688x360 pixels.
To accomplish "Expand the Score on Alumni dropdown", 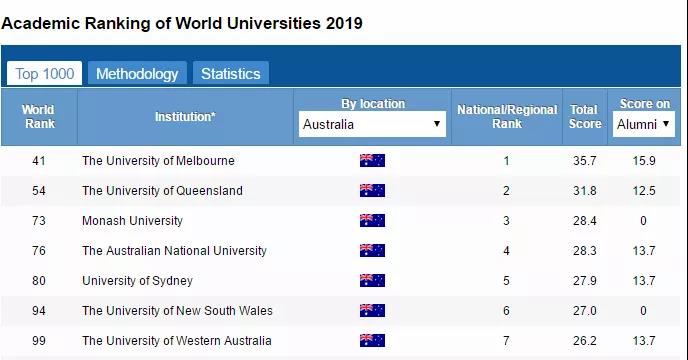I will [644, 124].
